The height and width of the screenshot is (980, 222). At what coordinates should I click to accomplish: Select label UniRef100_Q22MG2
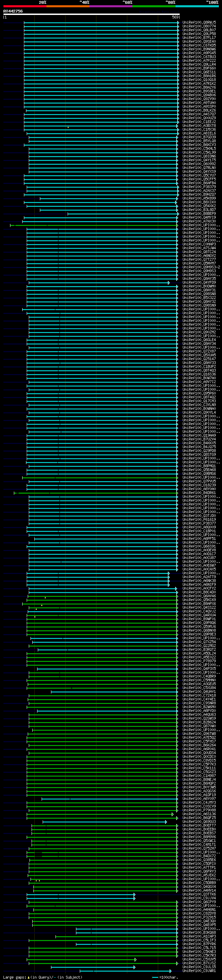199,646
